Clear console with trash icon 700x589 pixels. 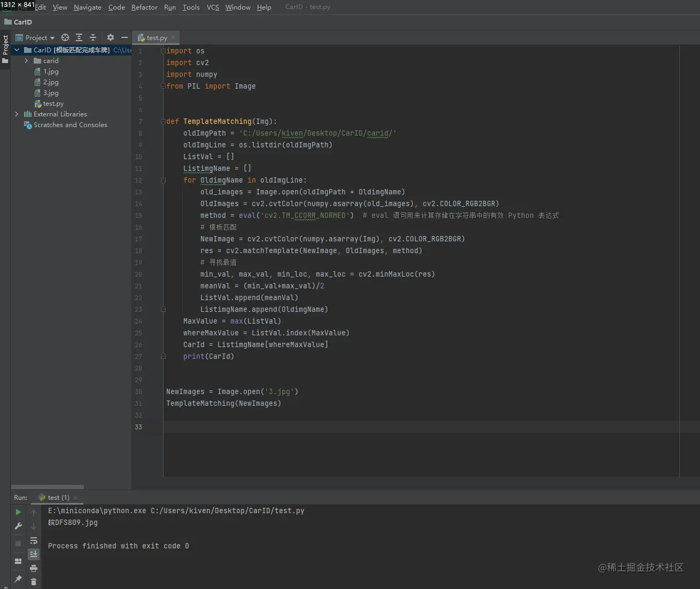[x=34, y=582]
